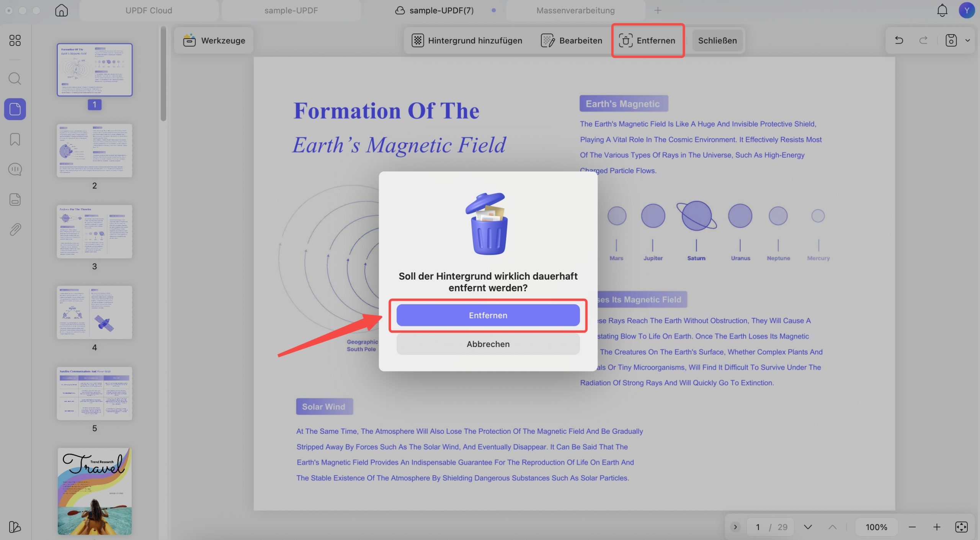Open the bookmarks panel icon
Viewport: 980px width, 540px height.
tap(15, 139)
